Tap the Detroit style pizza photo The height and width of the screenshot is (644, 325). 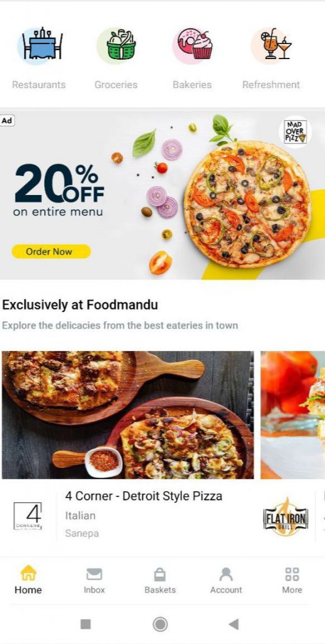[x=127, y=415]
